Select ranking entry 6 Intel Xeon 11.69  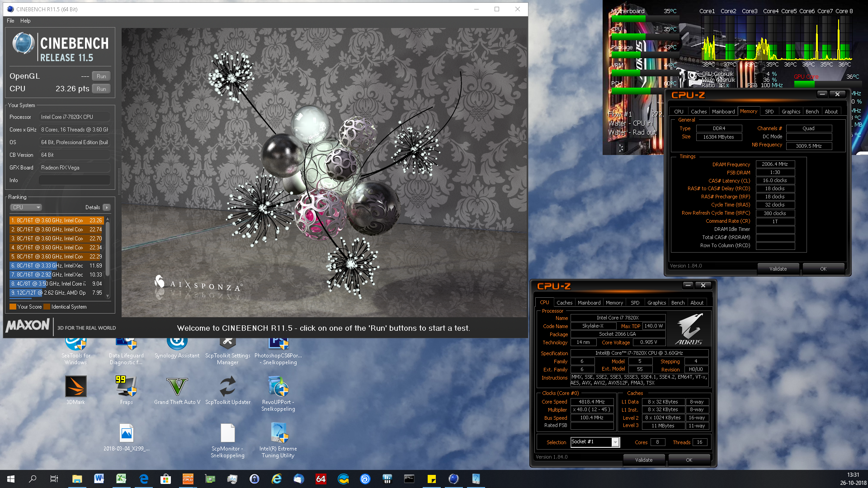point(57,266)
